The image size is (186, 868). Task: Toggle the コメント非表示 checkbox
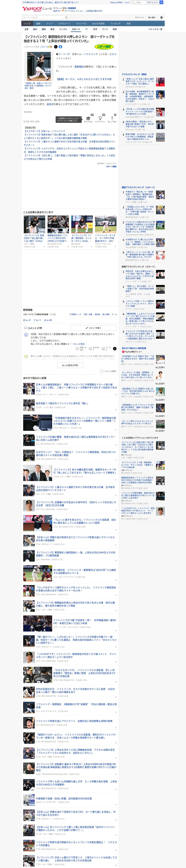(x=102, y=371)
